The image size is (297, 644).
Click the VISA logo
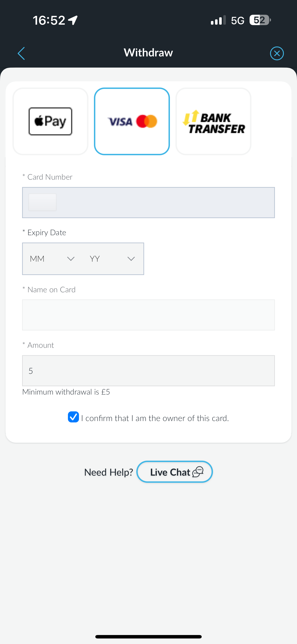coord(120,122)
